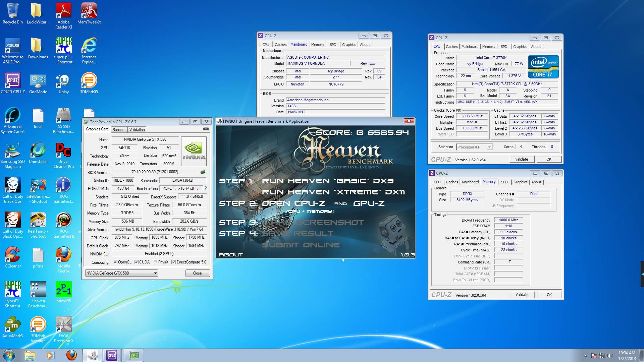Open the prime95 desktop icon
This screenshot has height=362, width=644.
[x=63, y=292]
